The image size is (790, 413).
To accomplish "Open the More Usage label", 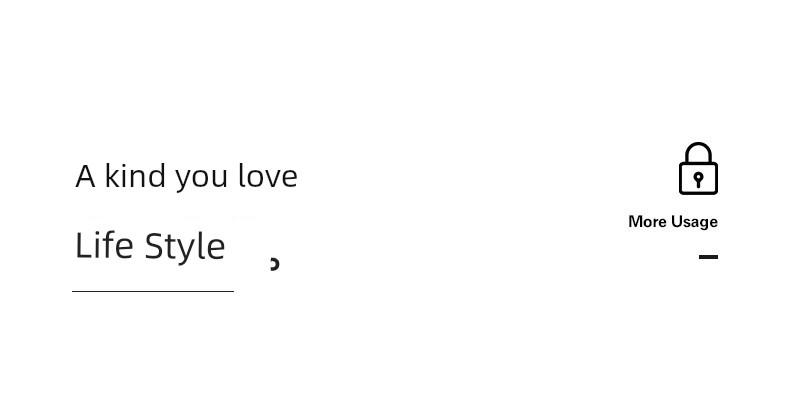I will (673, 222).
